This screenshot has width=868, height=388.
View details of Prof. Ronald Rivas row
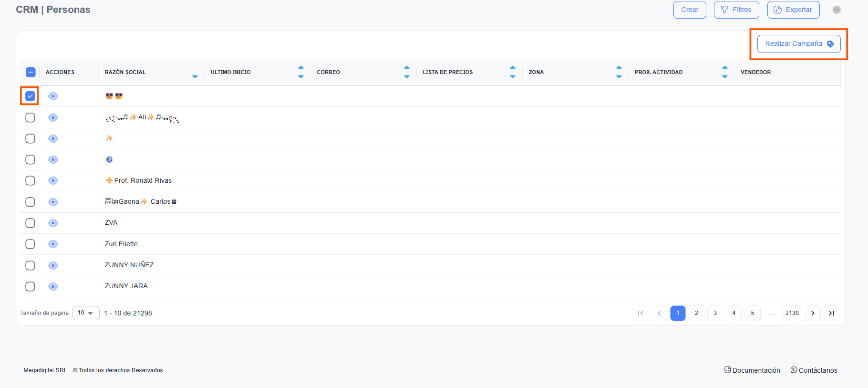click(x=53, y=180)
